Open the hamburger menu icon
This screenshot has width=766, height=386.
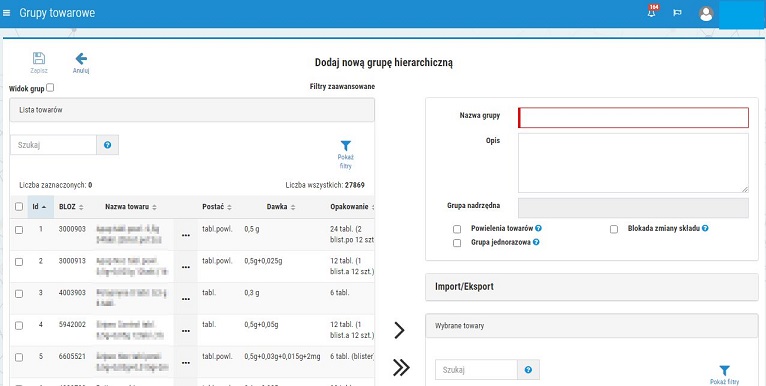pos(6,13)
